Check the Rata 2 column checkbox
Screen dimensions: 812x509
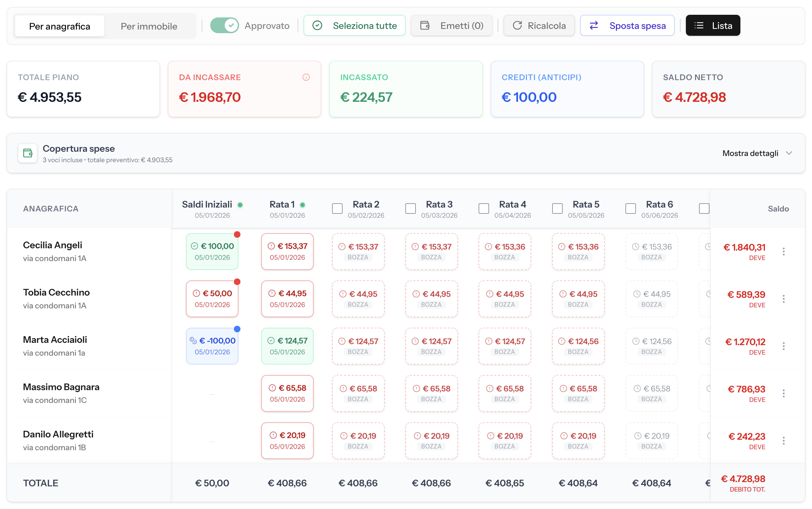coord(337,209)
